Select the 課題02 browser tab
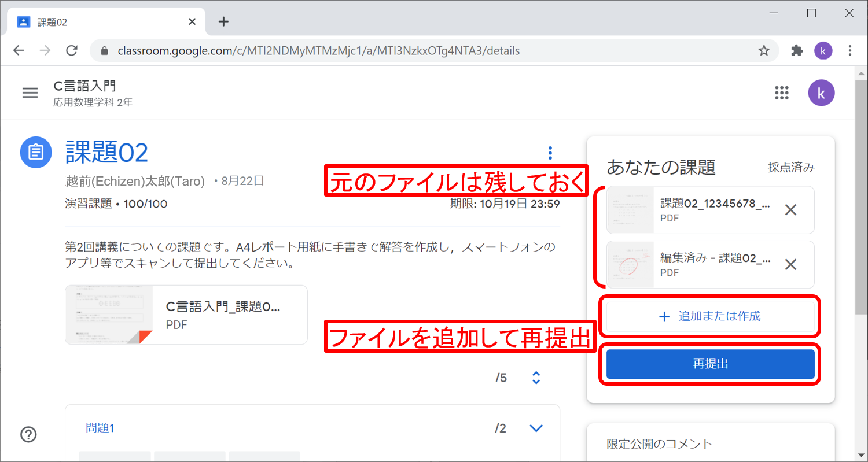 click(107, 22)
